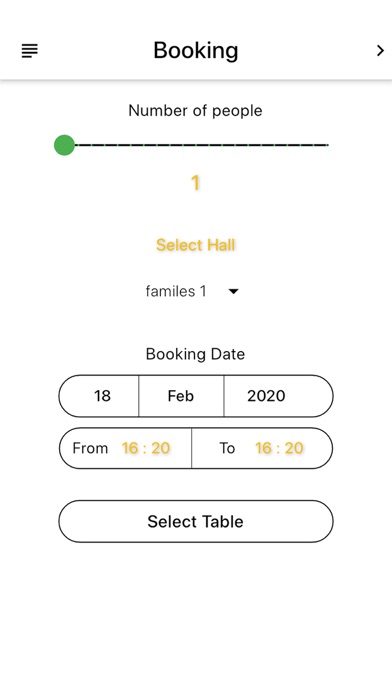Viewport: 392px width, 696px height.
Task: Tap the forward chevron arrow in header
Action: pyautogui.click(x=380, y=51)
